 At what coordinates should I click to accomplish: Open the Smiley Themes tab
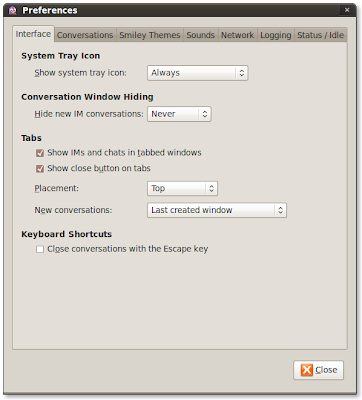[x=150, y=35]
